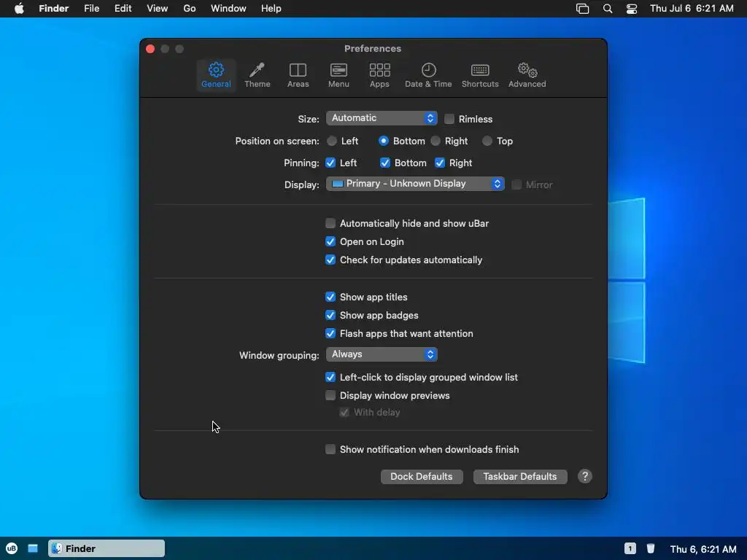
Task: Open the Display dropdown showing Primary
Action: tap(415, 184)
